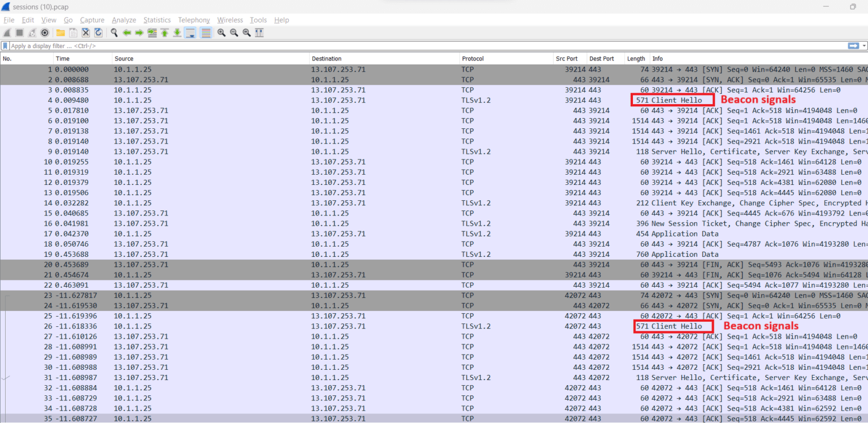Image resolution: width=868 pixels, height=423 pixels.
Task: Open a capture file using folder icon
Action: [60, 32]
